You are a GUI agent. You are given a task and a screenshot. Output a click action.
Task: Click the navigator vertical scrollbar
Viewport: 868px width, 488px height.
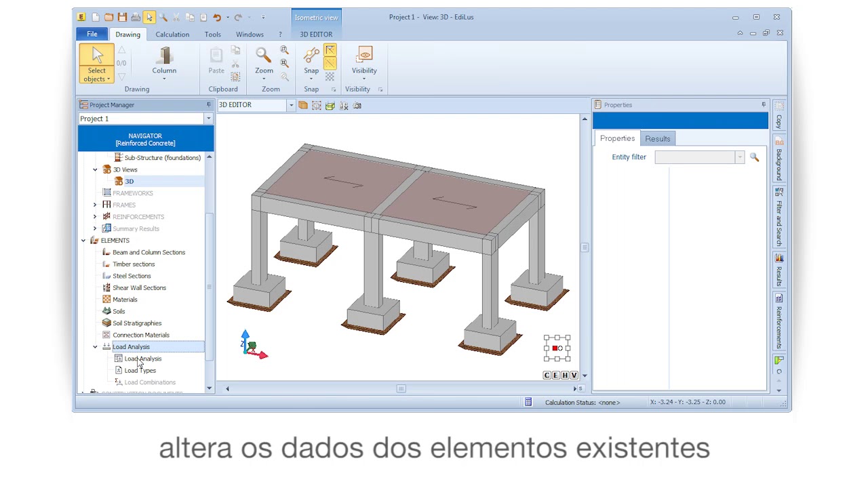click(x=209, y=286)
